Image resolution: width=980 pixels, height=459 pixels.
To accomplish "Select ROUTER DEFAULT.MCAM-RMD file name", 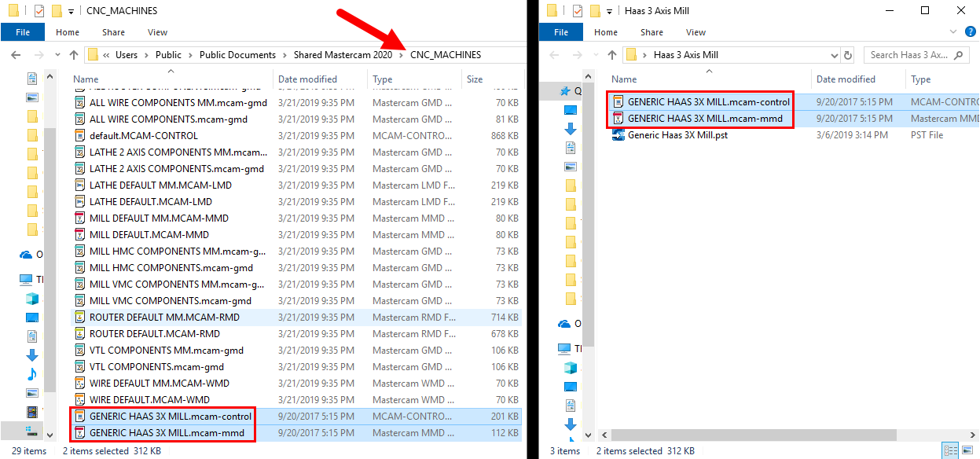I will click(155, 334).
